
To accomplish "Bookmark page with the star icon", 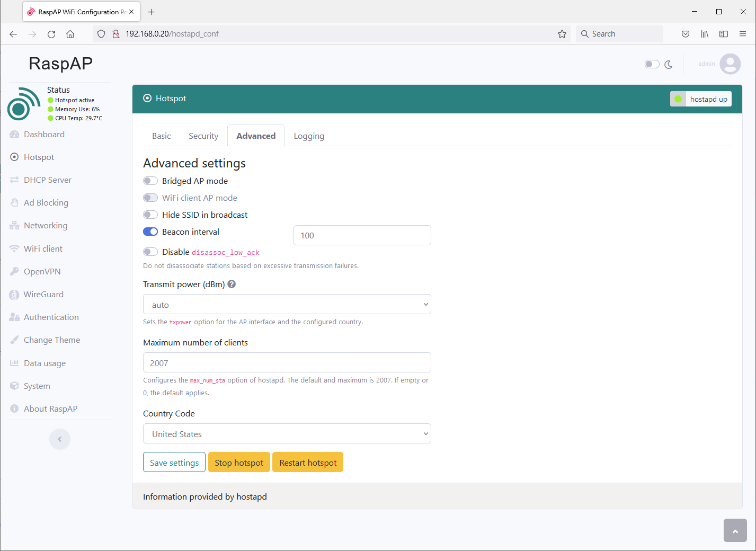I will coord(562,34).
